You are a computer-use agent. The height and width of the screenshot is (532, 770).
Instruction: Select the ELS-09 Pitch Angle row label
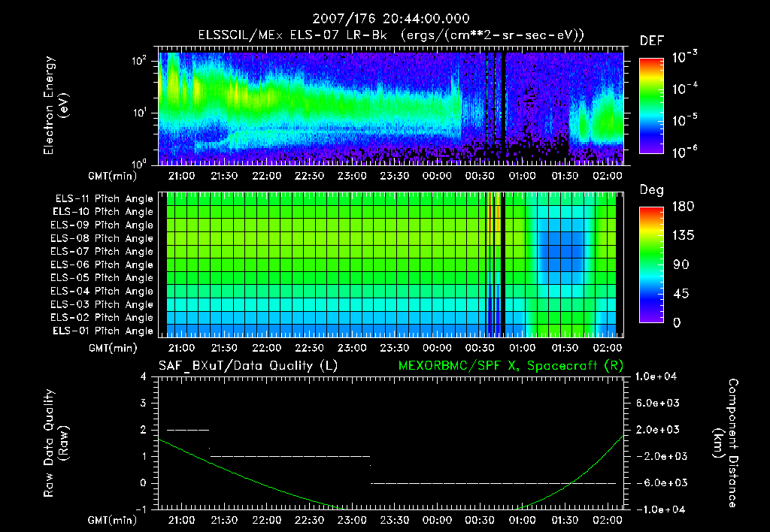pos(102,225)
